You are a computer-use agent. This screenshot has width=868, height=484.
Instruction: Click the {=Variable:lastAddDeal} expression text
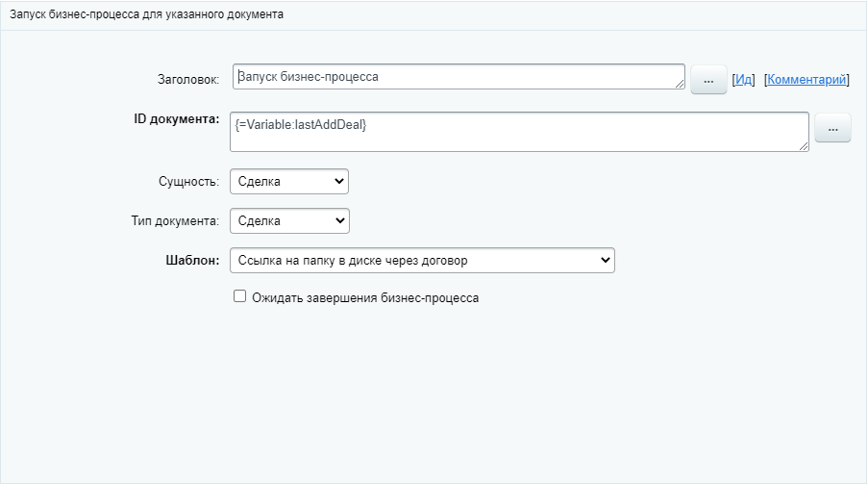(x=301, y=124)
